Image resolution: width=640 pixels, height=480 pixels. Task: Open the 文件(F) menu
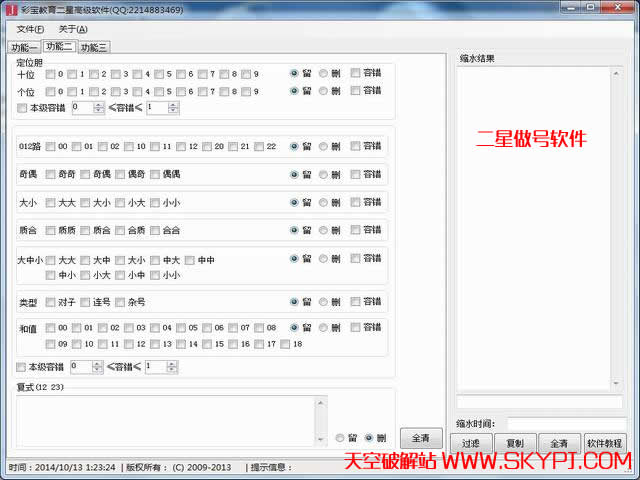coord(30,29)
